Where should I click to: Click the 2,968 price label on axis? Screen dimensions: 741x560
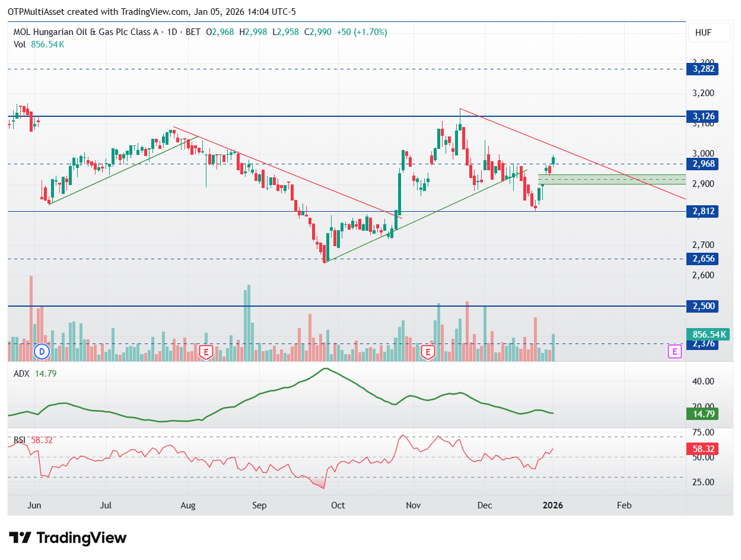(702, 164)
